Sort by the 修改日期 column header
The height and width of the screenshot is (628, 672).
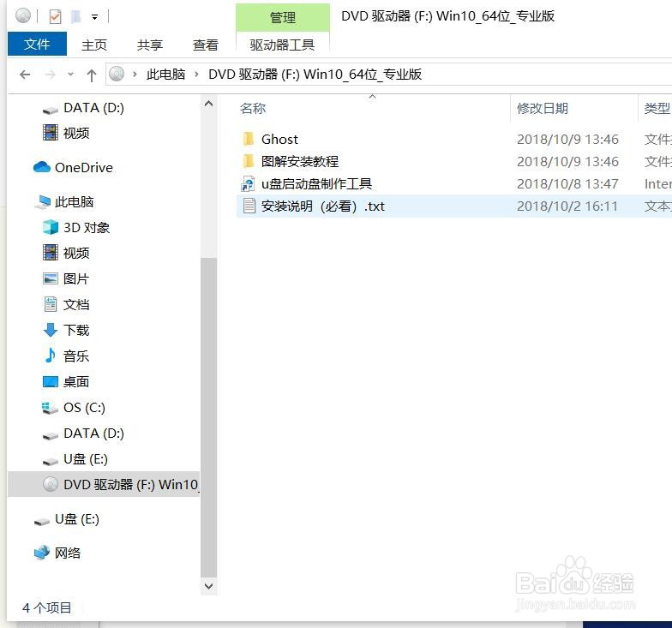coord(543,108)
